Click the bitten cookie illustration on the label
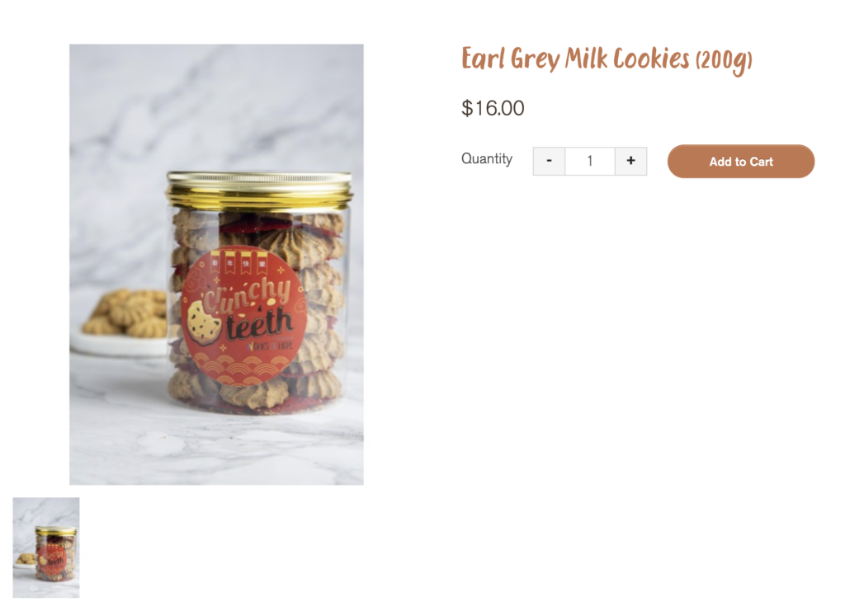845x616 pixels. (204, 322)
